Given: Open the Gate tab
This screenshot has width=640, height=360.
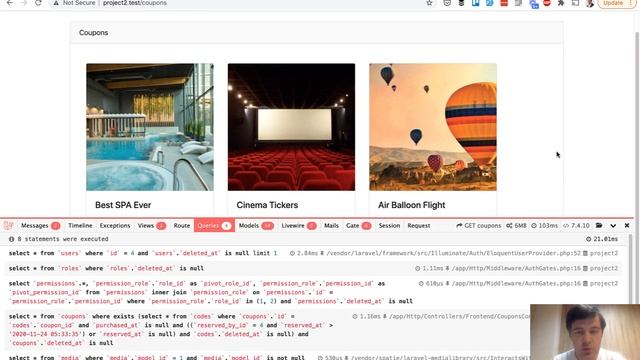Looking at the screenshot, I should point(358,225).
